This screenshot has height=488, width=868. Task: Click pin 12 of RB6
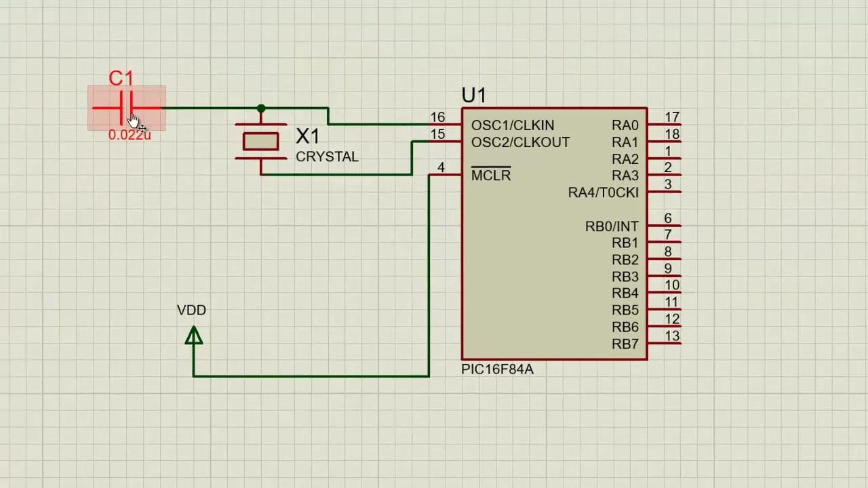(665, 327)
